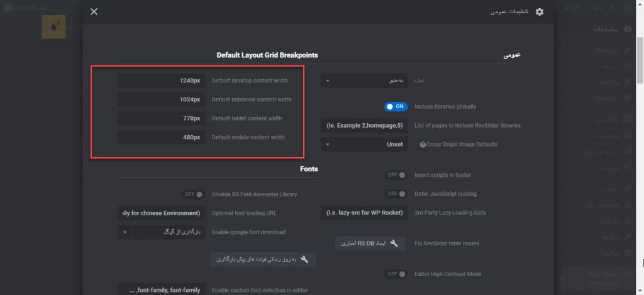Click the RevSlider libraries pages list field
The height and width of the screenshot is (295, 644).
coord(364,125)
